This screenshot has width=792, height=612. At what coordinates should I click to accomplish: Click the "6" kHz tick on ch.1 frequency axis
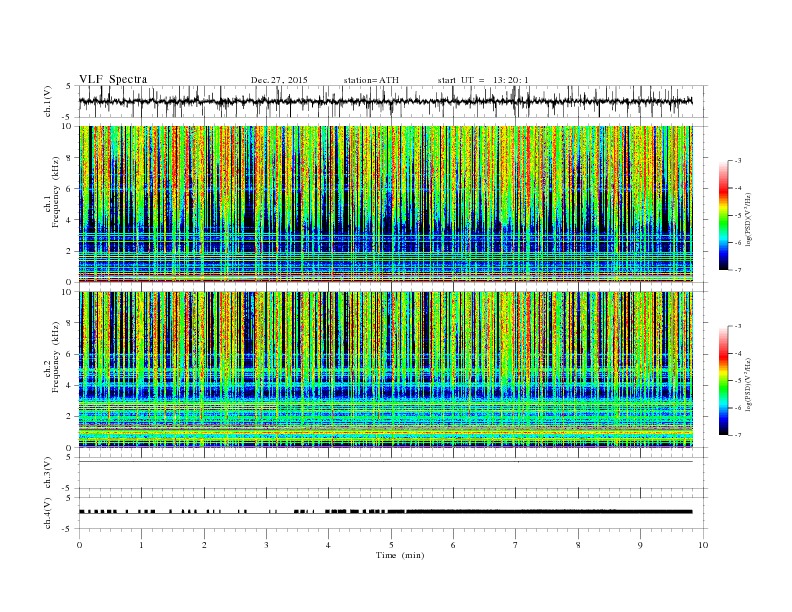pyautogui.click(x=70, y=189)
